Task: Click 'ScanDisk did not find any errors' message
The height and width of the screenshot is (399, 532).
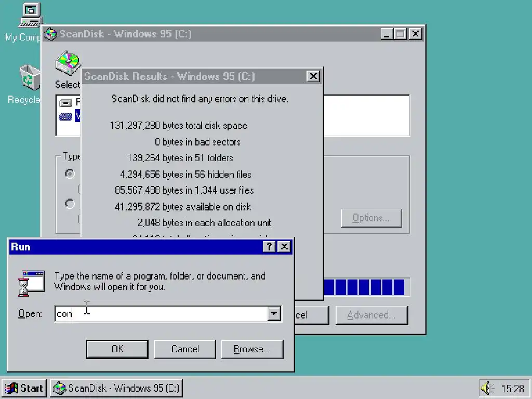Action: [200, 99]
